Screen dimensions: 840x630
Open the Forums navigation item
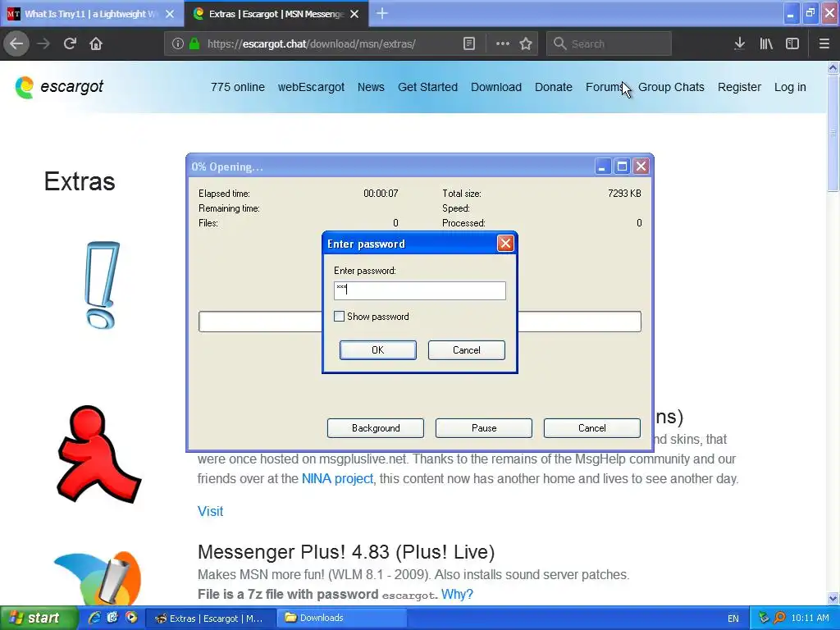pyautogui.click(x=605, y=87)
